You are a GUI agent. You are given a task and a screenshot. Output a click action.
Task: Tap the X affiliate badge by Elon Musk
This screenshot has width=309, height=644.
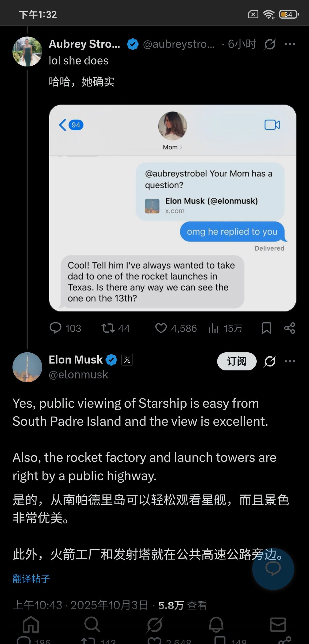click(x=127, y=360)
